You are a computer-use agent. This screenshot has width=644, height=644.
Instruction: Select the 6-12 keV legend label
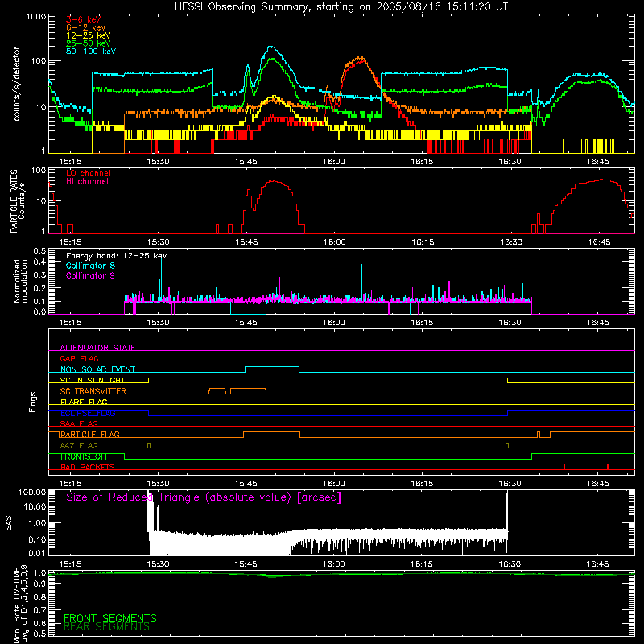(x=86, y=27)
